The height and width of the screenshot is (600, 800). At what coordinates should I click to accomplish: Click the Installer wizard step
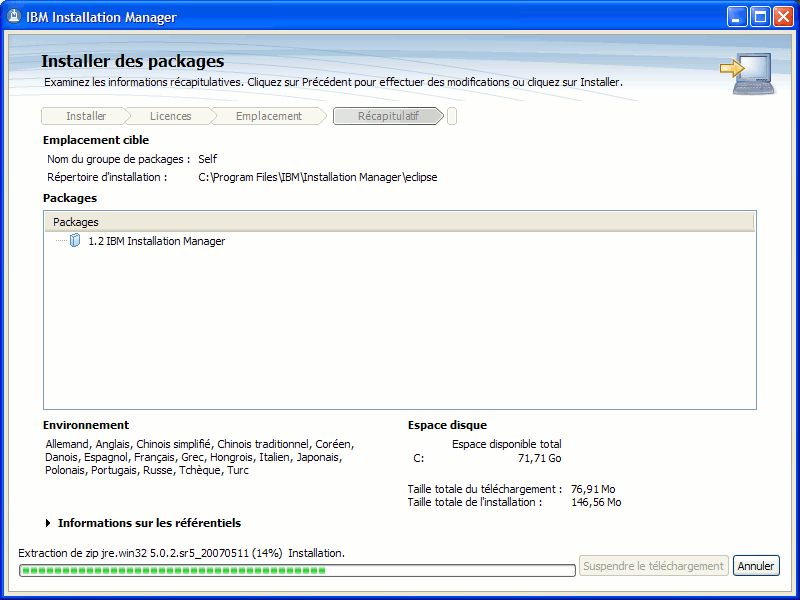click(x=84, y=116)
